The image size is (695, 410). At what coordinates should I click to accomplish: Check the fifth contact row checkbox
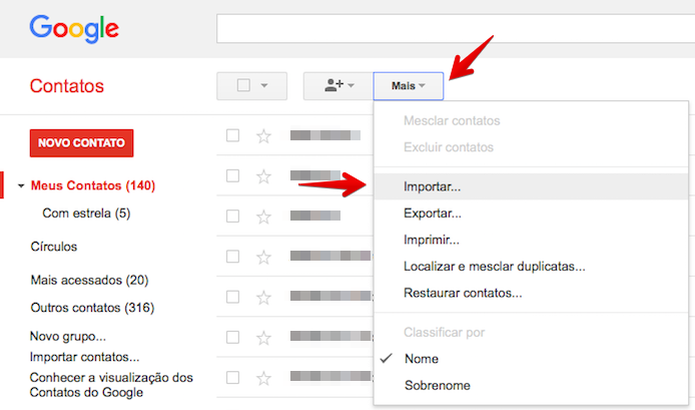click(x=233, y=297)
